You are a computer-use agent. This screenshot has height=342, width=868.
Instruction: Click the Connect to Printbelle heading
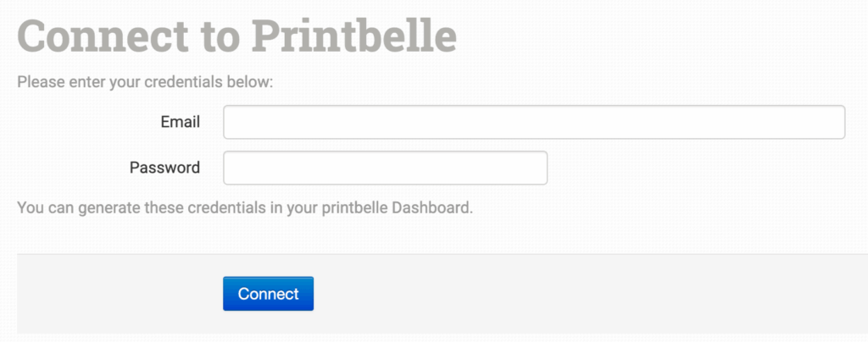point(236,36)
